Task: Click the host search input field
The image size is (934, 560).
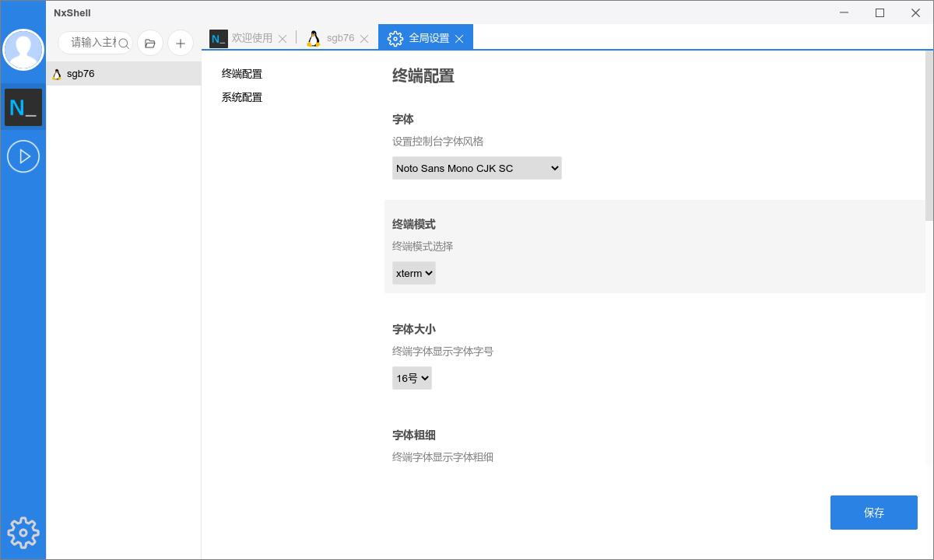Action: click(x=92, y=43)
